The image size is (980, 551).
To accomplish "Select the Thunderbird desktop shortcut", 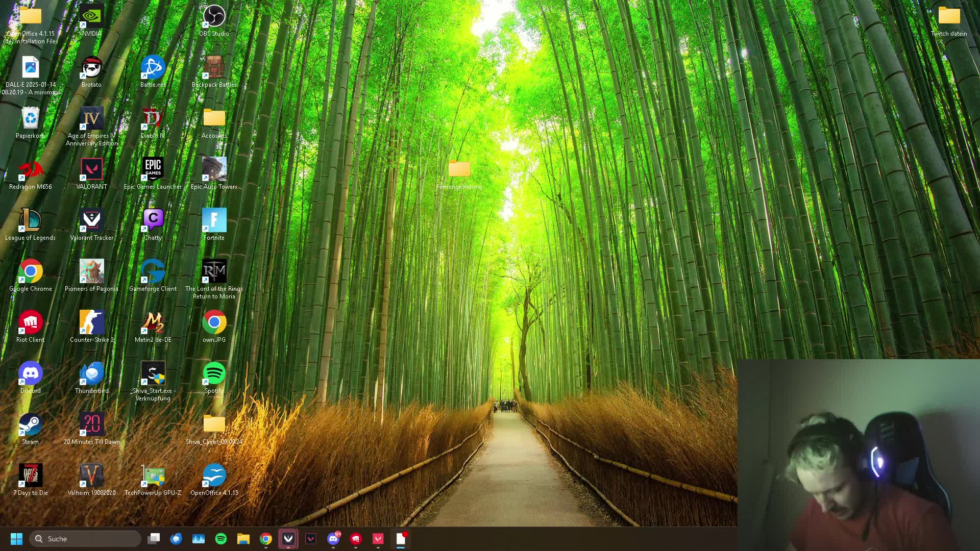I will pos(91,378).
